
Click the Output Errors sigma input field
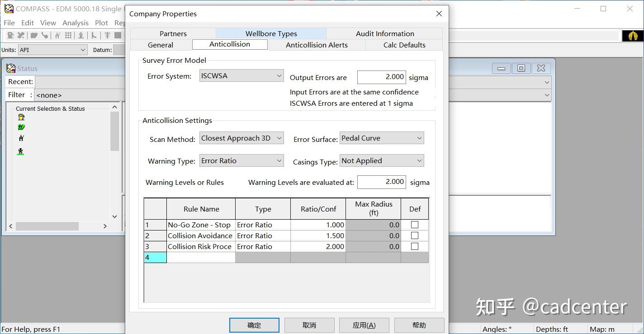381,77
